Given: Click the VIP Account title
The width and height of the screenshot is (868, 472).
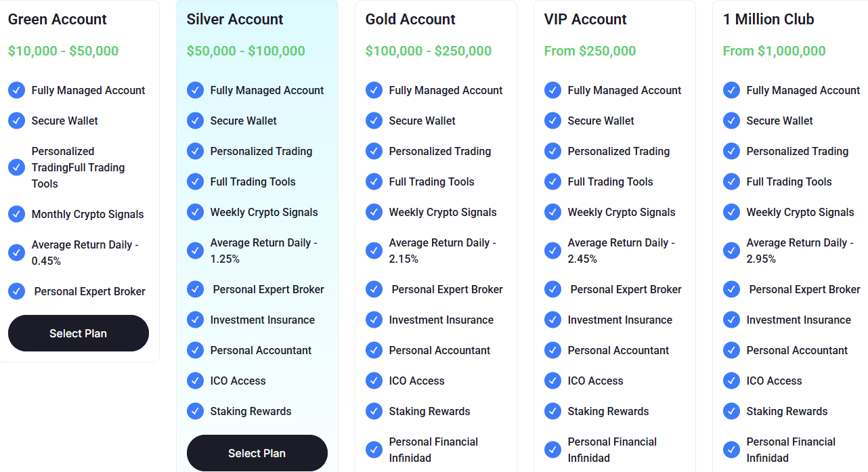Looking at the screenshot, I should pyautogui.click(x=585, y=19).
